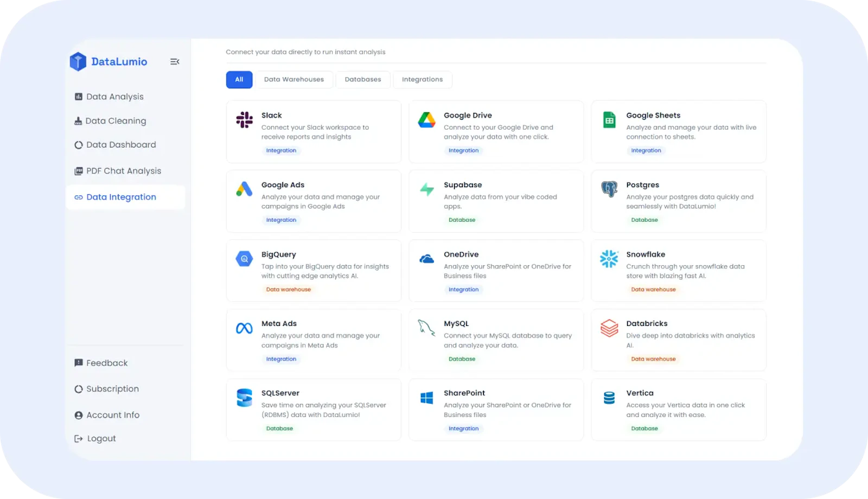Click the Postgres elephant logo icon
The width and height of the screenshot is (868, 499).
click(x=609, y=189)
